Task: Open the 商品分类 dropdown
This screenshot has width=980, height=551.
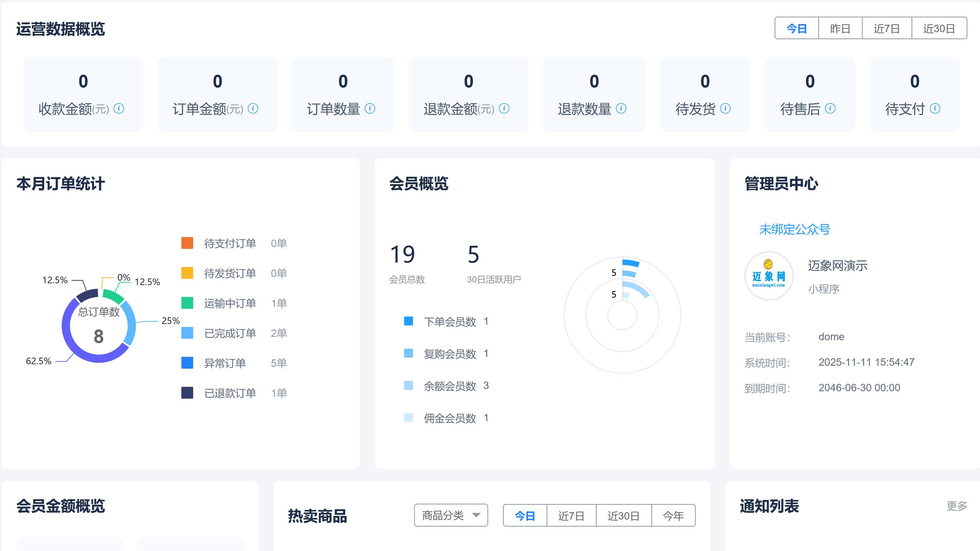Action: [x=451, y=515]
